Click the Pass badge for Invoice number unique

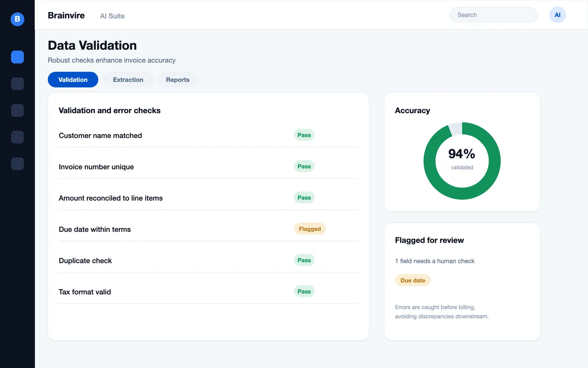point(304,166)
